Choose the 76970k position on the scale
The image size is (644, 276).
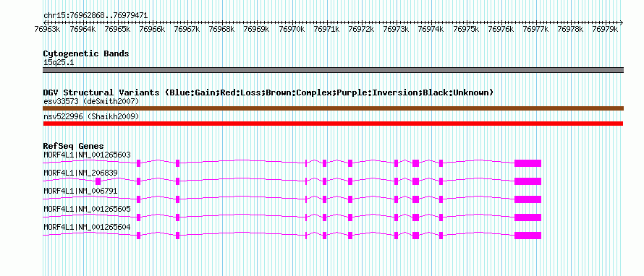tap(292, 30)
